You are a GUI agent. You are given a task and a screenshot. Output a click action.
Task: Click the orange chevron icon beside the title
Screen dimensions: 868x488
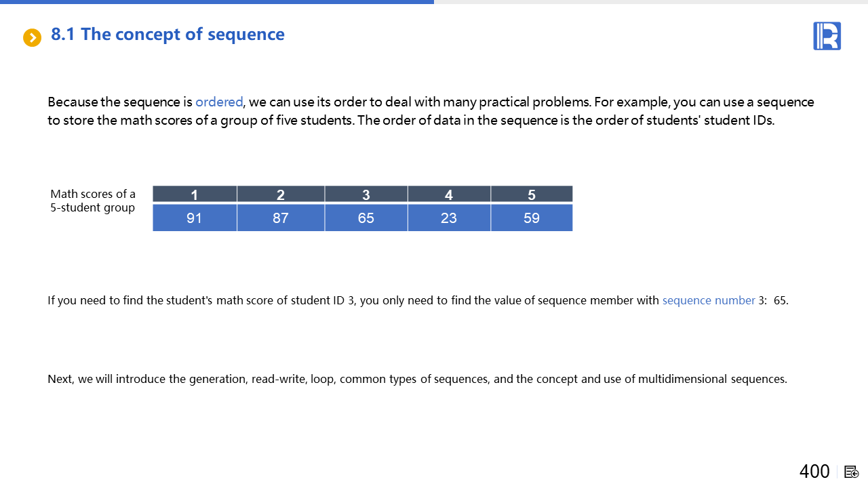tap(33, 37)
